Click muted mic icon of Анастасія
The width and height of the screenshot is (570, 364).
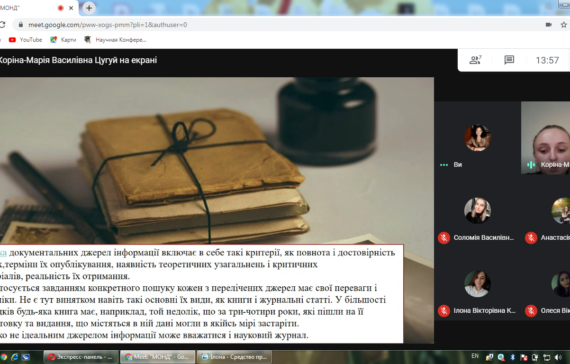[x=531, y=238]
